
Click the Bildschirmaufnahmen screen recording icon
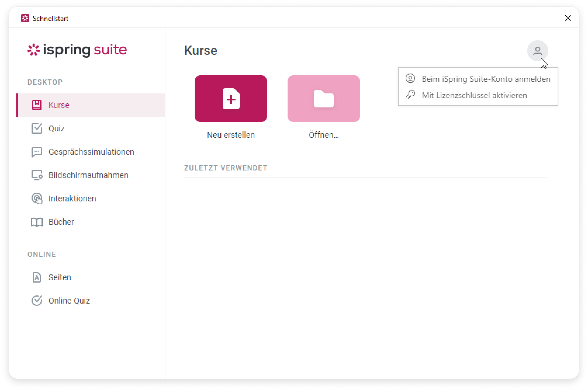pyautogui.click(x=37, y=175)
